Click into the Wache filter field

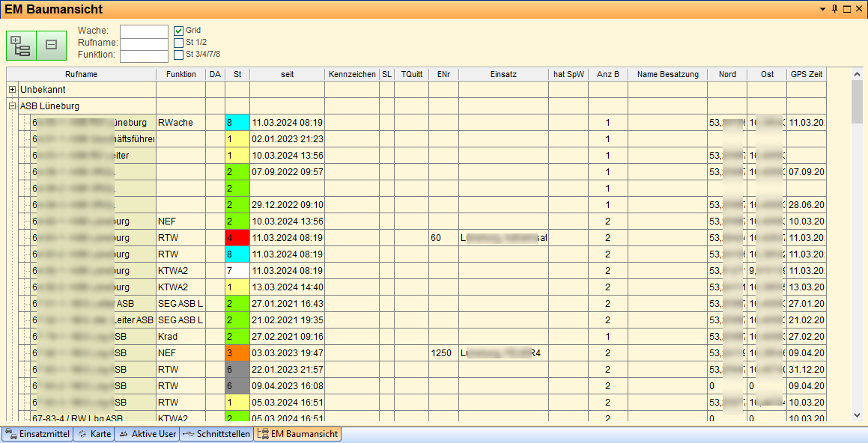[x=144, y=31]
